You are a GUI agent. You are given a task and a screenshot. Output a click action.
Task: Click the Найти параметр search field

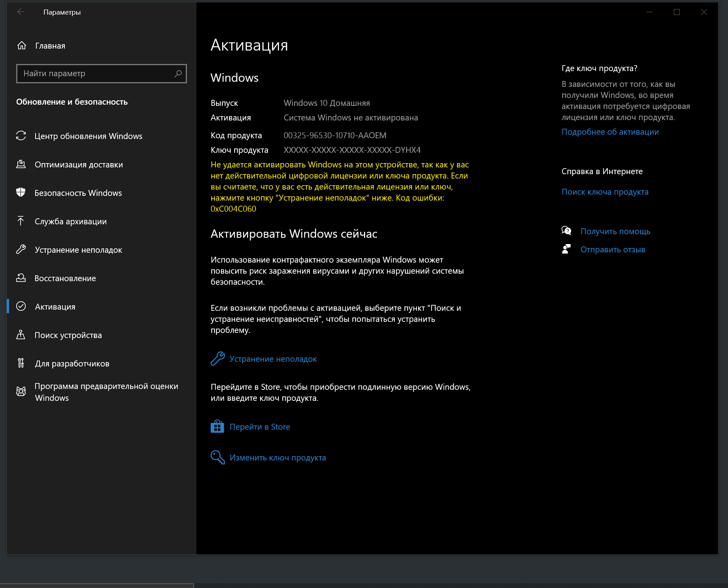pos(102,73)
